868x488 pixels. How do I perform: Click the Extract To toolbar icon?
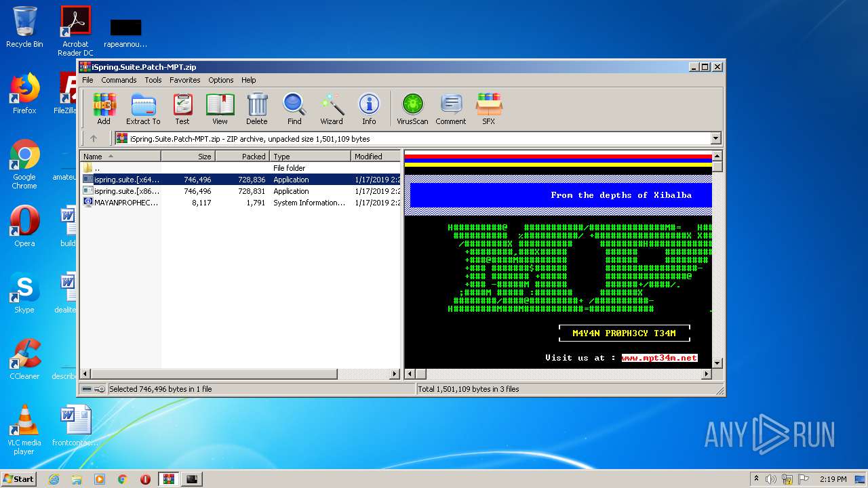tap(143, 109)
